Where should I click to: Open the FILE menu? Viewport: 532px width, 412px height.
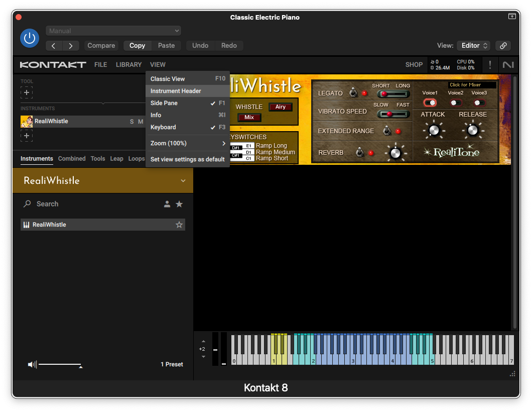coord(101,64)
